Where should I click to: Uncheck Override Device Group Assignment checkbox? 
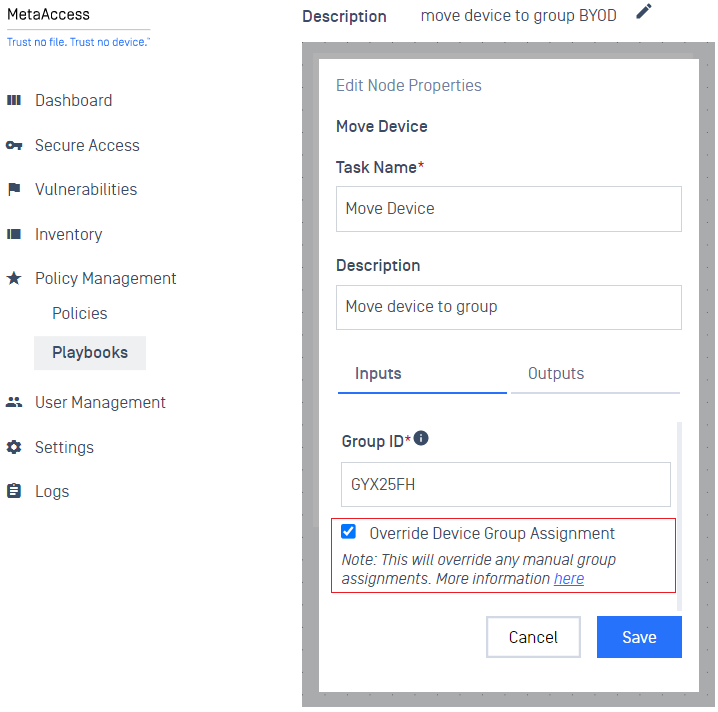coord(348,532)
